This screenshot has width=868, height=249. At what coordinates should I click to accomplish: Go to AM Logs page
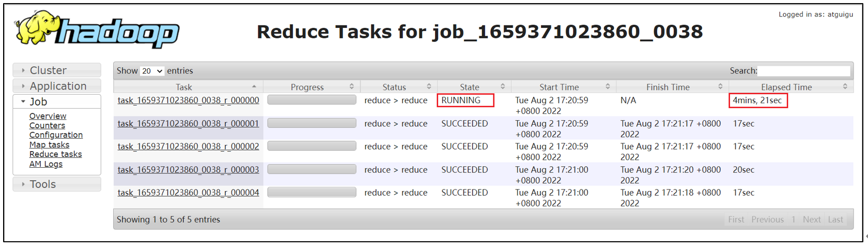click(45, 164)
